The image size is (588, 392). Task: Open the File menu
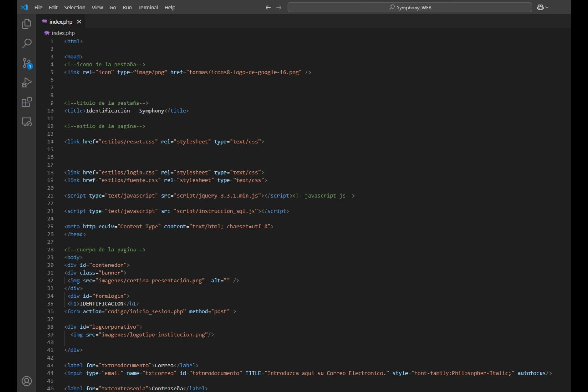[x=38, y=7]
